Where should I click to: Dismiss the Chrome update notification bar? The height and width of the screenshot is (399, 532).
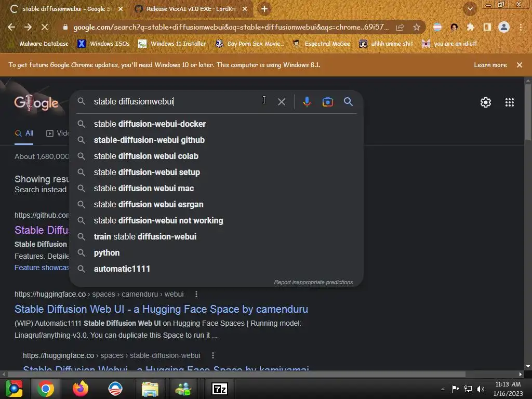519,65
